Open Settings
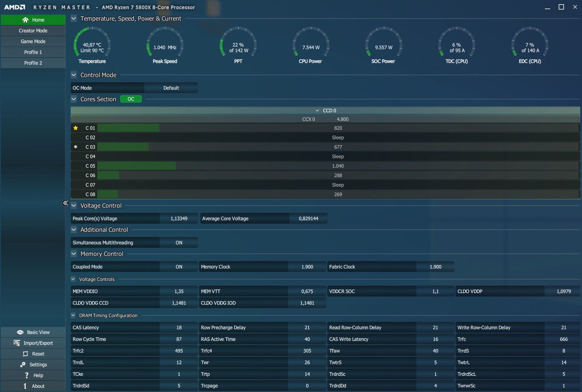Image resolution: width=582 pixels, height=392 pixels. click(x=33, y=365)
